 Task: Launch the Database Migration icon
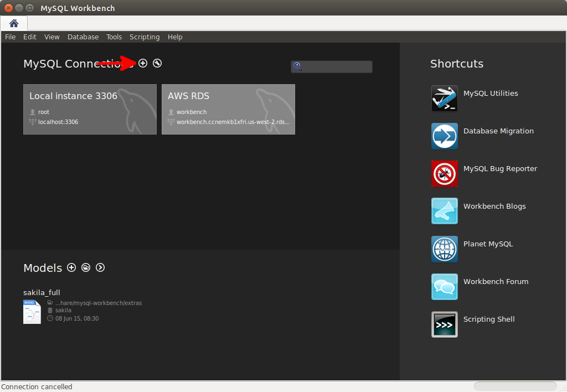pos(445,136)
